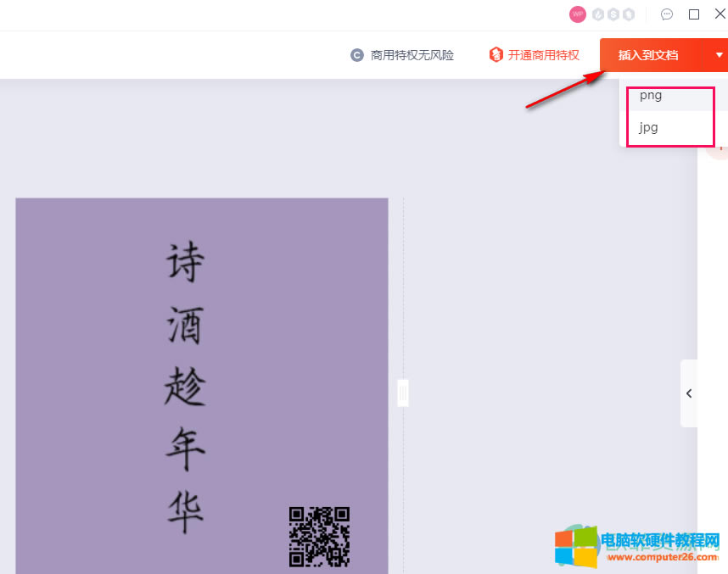Open the 开通商用特权 link

coord(543,55)
